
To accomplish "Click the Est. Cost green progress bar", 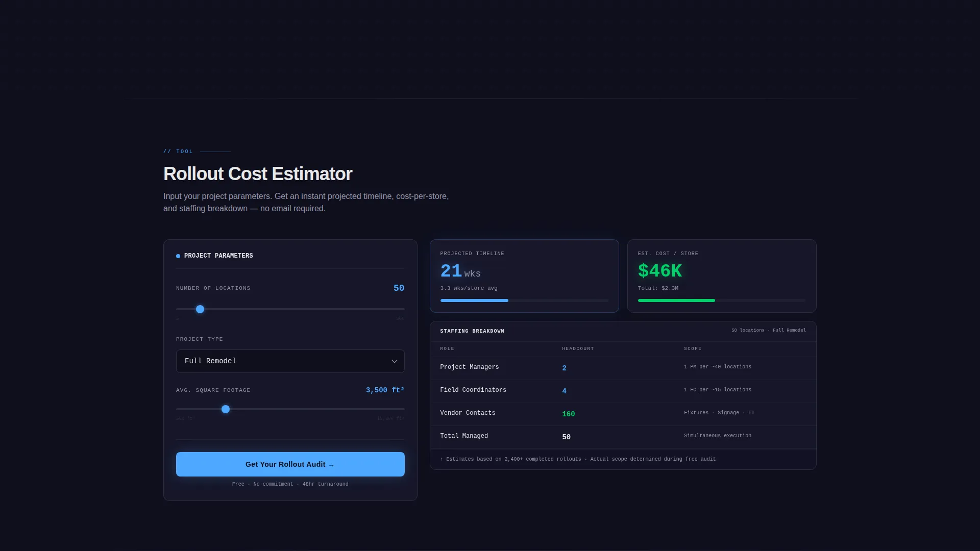I will (x=676, y=300).
